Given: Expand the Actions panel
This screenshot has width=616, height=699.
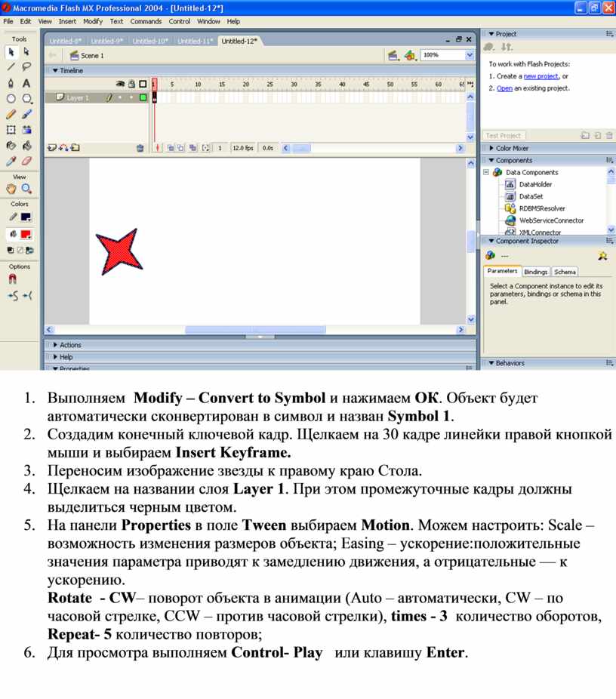Looking at the screenshot, I should [x=55, y=345].
